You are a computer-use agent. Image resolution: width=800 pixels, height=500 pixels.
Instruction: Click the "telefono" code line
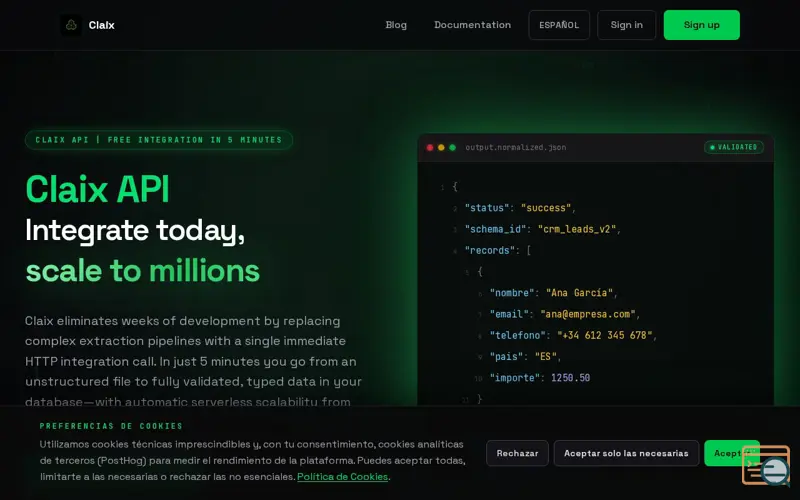coord(573,335)
